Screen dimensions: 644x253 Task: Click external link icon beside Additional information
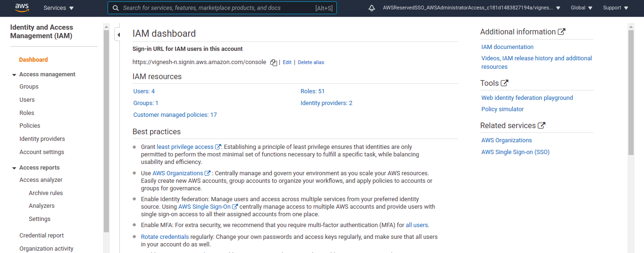coord(561,32)
